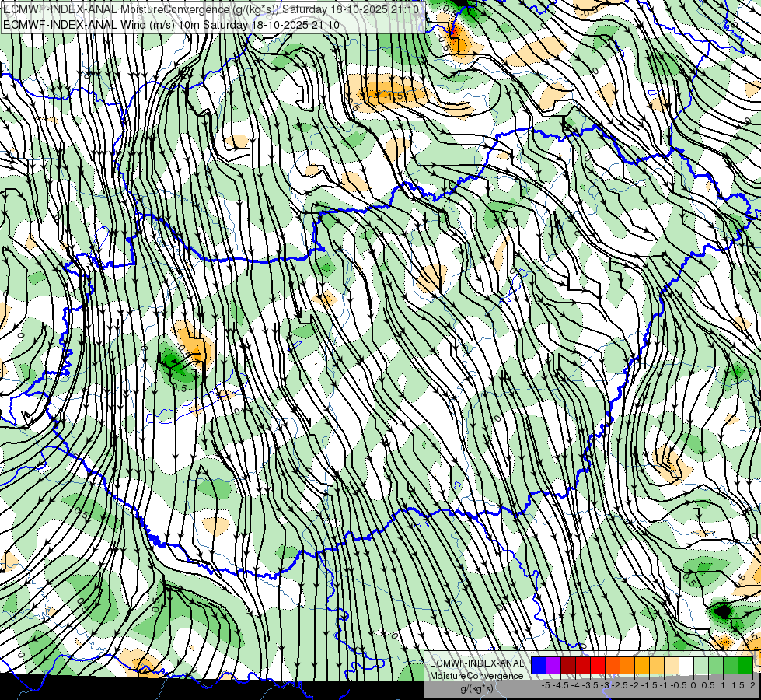Select the white legend color swatch

click(686, 665)
